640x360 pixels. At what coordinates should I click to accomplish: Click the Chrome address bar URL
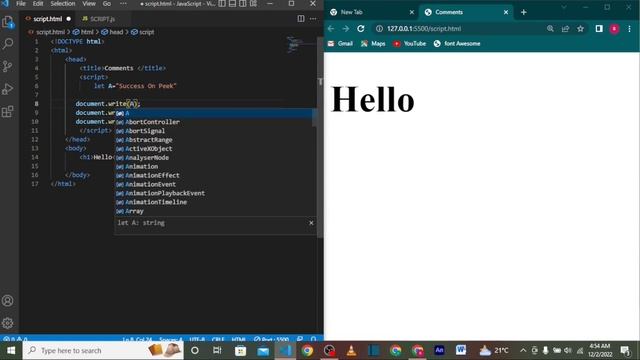coord(424,29)
